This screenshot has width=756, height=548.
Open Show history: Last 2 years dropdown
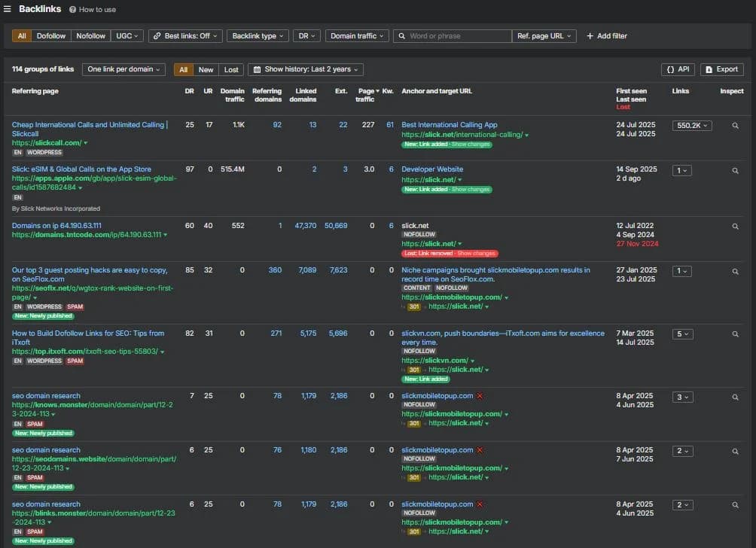[x=306, y=69]
